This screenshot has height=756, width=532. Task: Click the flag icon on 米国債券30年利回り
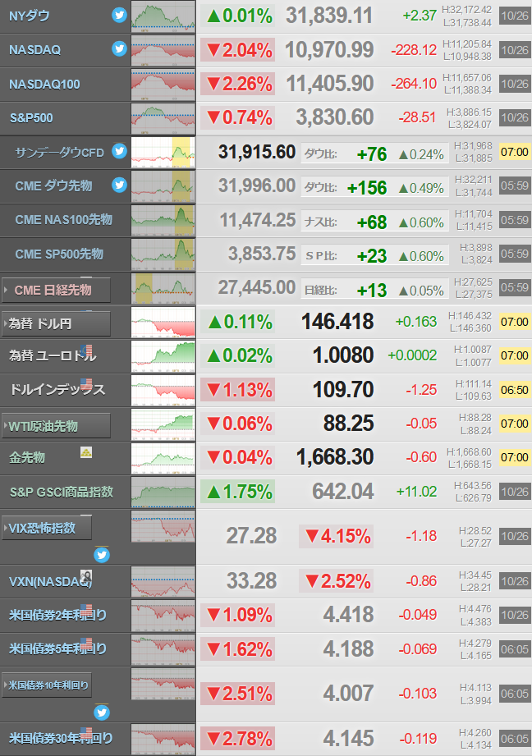pos(86,733)
